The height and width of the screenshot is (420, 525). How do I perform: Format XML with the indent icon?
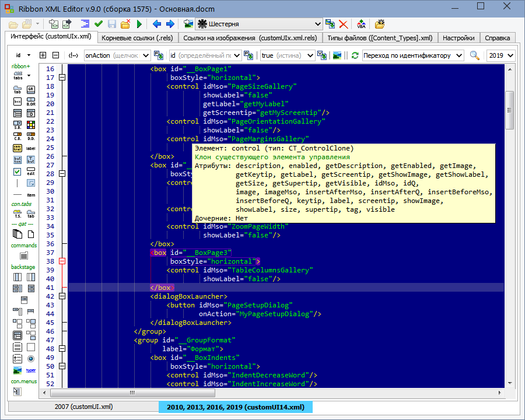(85, 24)
